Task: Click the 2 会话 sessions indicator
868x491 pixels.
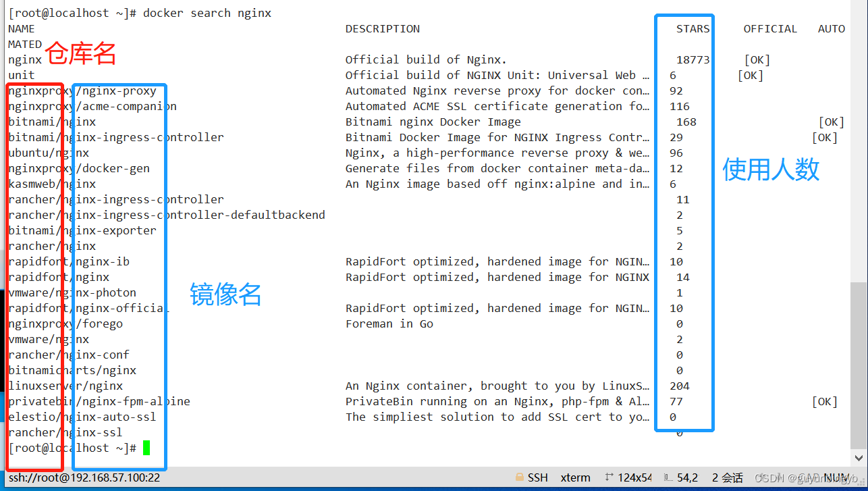Action: (x=727, y=477)
